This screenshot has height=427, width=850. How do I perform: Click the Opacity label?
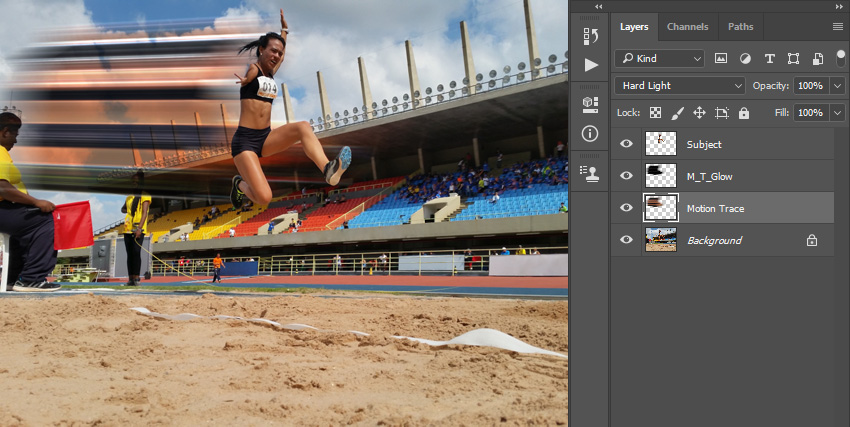(771, 86)
